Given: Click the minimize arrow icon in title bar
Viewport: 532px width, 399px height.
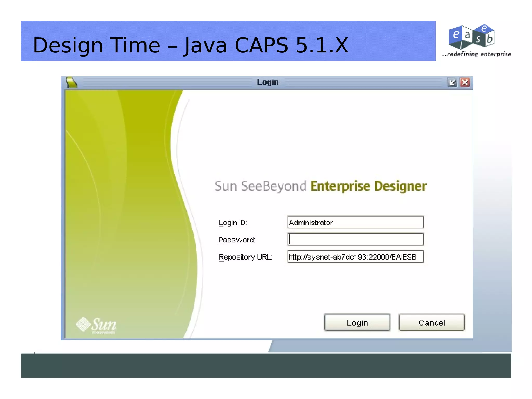Looking at the screenshot, I should [452, 82].
